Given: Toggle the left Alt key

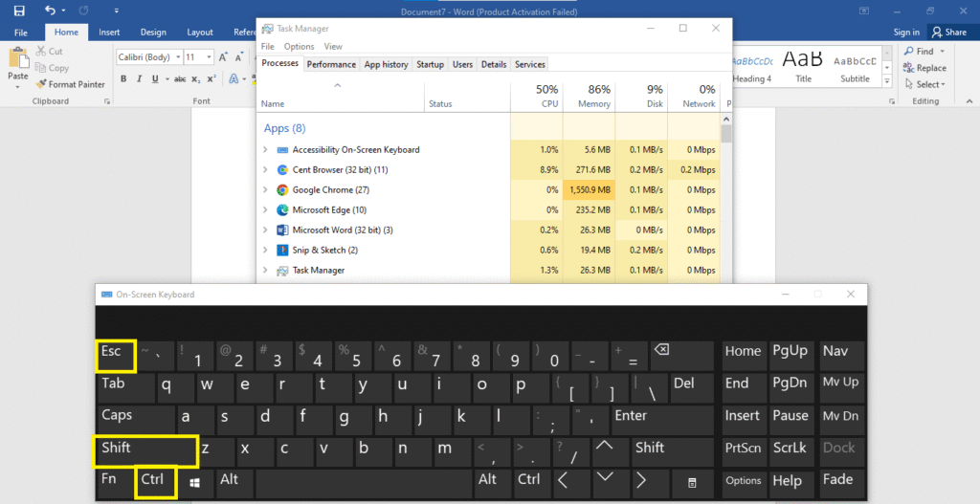Looking at the screenshot, I should tap(235, 483).
